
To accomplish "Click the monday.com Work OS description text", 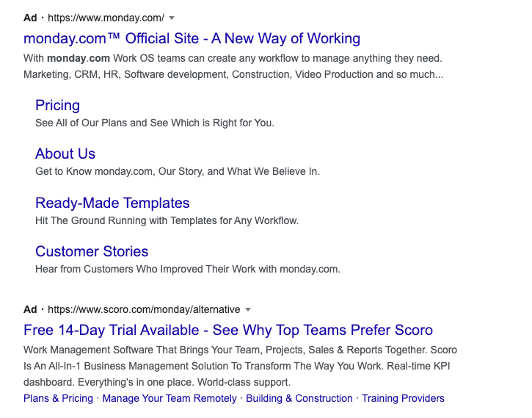I will (233, 66).
